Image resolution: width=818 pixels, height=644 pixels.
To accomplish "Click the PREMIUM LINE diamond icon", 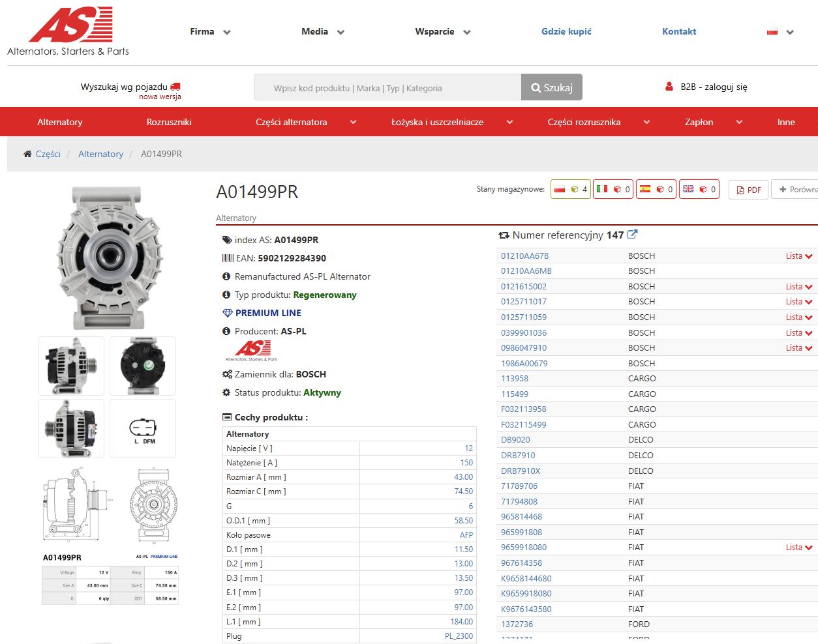I will [x=227, y=313].
